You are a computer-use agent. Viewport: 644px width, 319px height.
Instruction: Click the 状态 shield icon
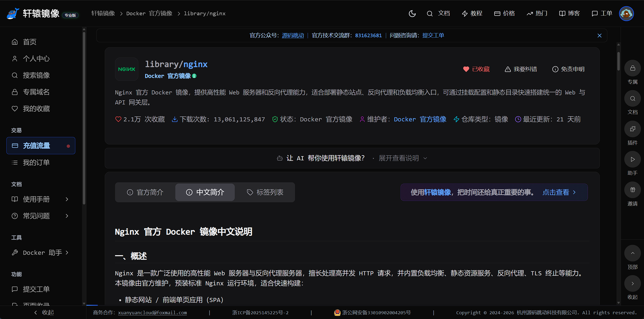(x=275, y=119)
